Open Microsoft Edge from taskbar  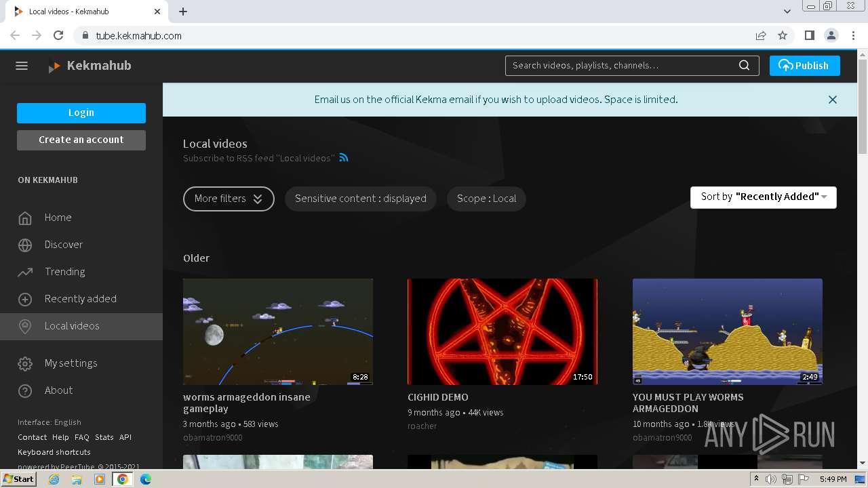145,479
